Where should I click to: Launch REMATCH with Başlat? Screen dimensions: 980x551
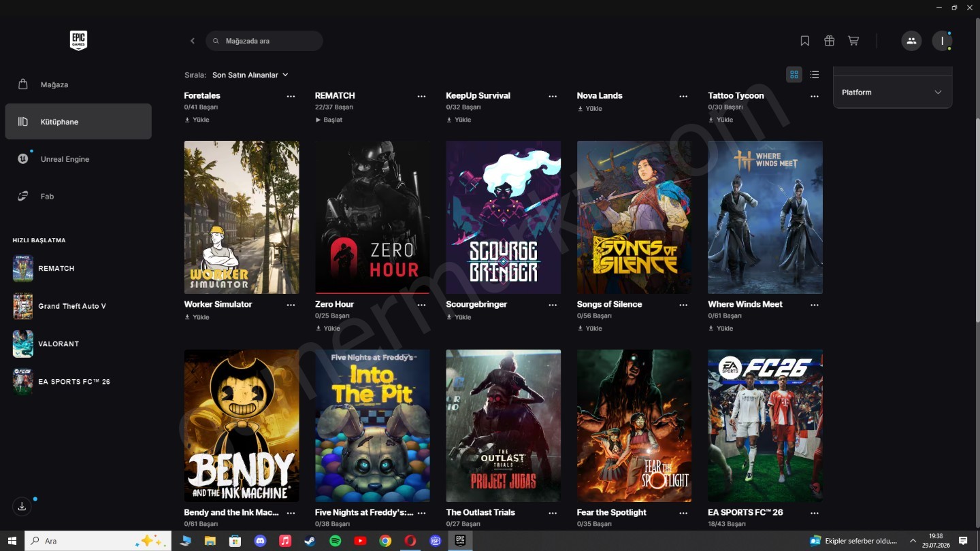[329, 120]
